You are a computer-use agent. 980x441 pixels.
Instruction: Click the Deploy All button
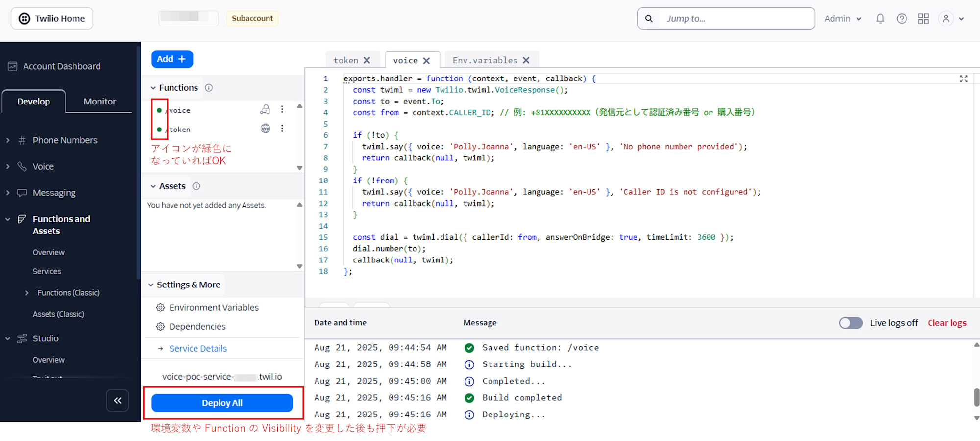222,403
